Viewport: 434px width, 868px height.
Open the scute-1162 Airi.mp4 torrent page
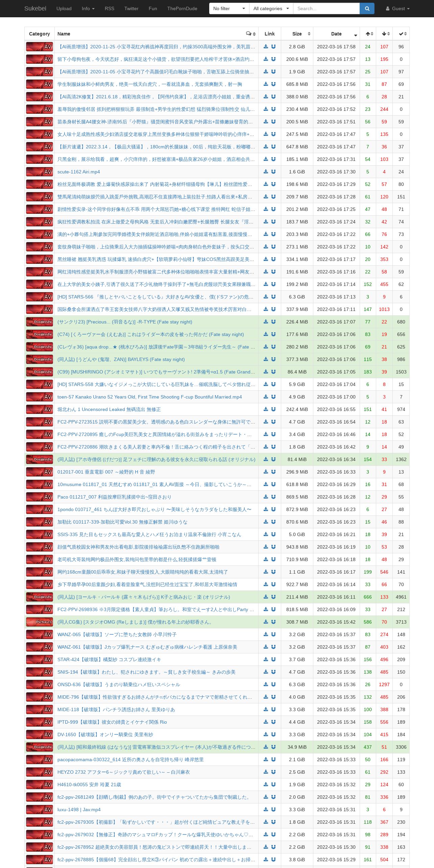coord(79,172)
